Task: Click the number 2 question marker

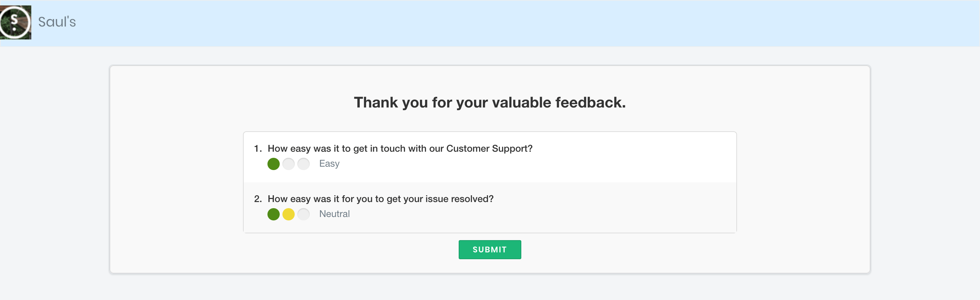Action: coord(258,199)
